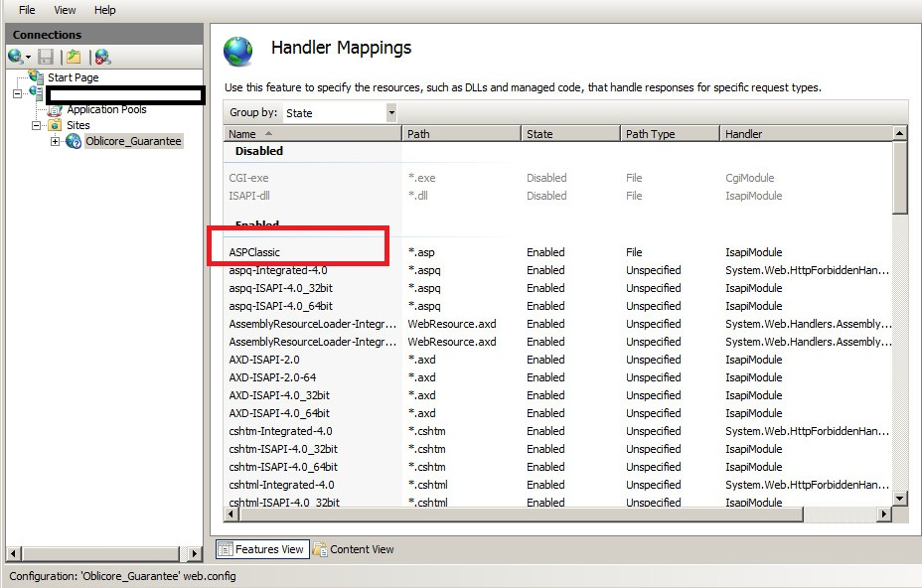Sort by the Name column header
This screenshot has width=922, height=588.
(x=312, y=134)
